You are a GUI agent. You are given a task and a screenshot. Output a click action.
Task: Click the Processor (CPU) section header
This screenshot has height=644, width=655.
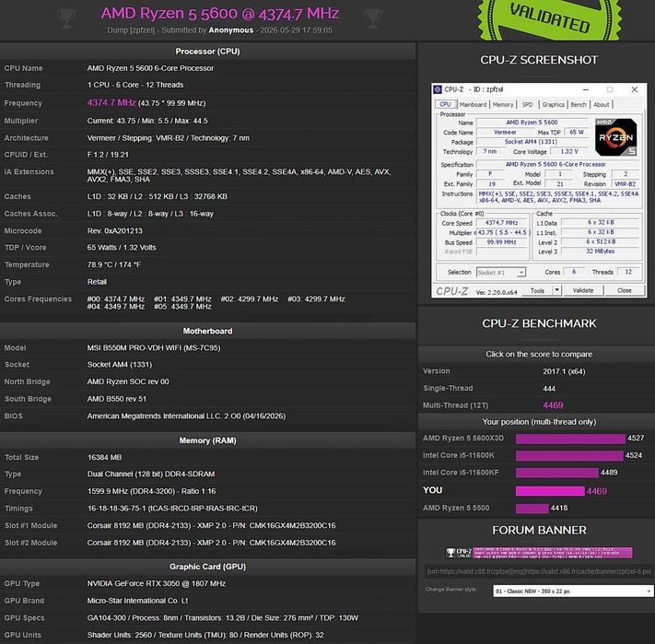click(x=207, y=52)
